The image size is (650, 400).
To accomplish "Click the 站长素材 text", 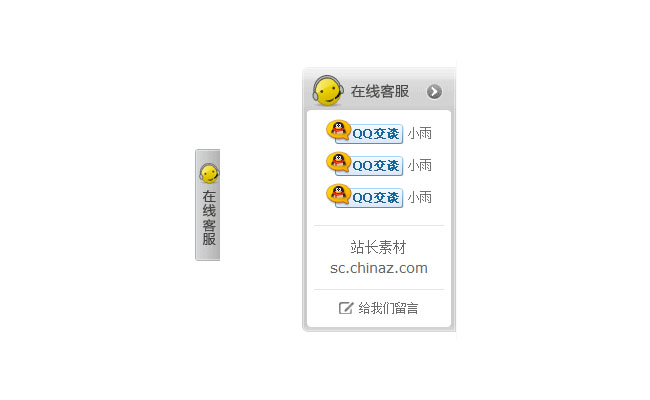I will click(x=378, y=247).
